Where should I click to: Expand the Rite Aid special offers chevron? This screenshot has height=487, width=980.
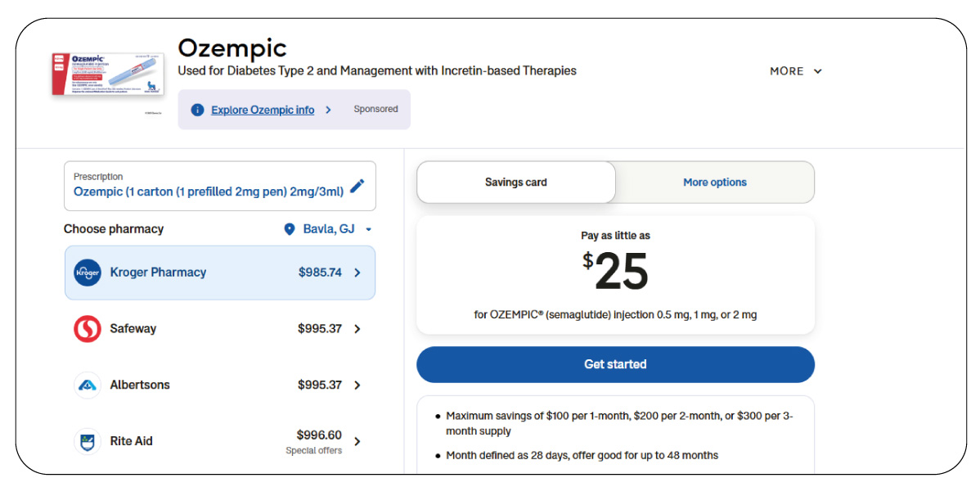(x=357, y=441)
